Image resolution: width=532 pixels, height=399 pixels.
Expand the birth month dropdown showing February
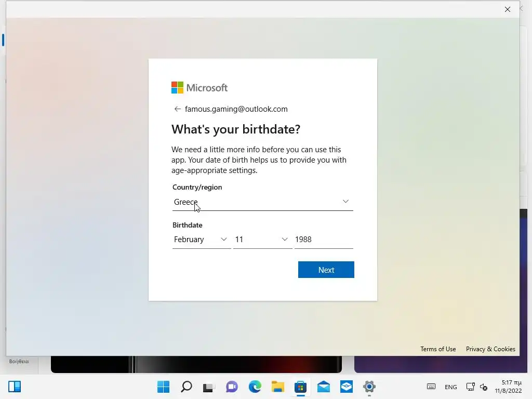(202, 240)
